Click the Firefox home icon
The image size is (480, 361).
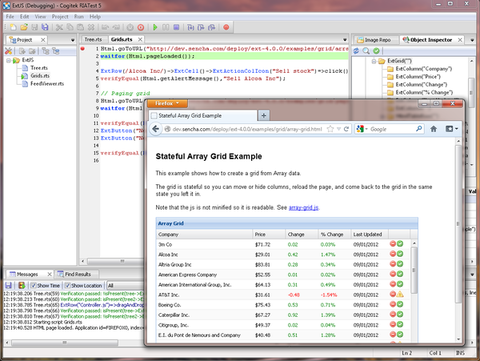[x=433, y=129]
